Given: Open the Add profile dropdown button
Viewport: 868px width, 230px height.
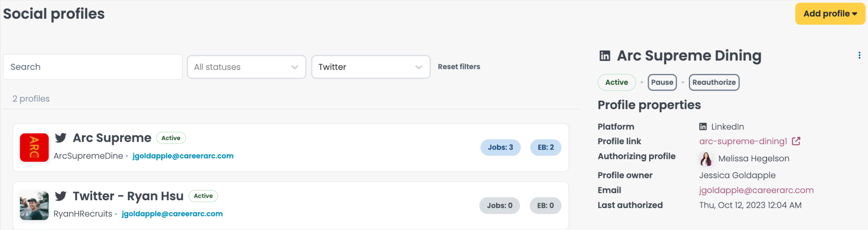Looking at the screenshot, I should (x=830, y=14).
